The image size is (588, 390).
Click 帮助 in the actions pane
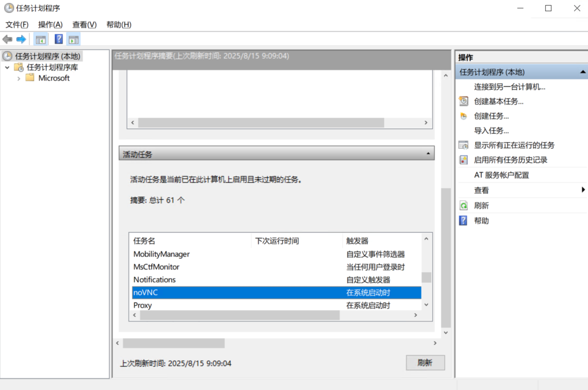click(x=482, y=221)
